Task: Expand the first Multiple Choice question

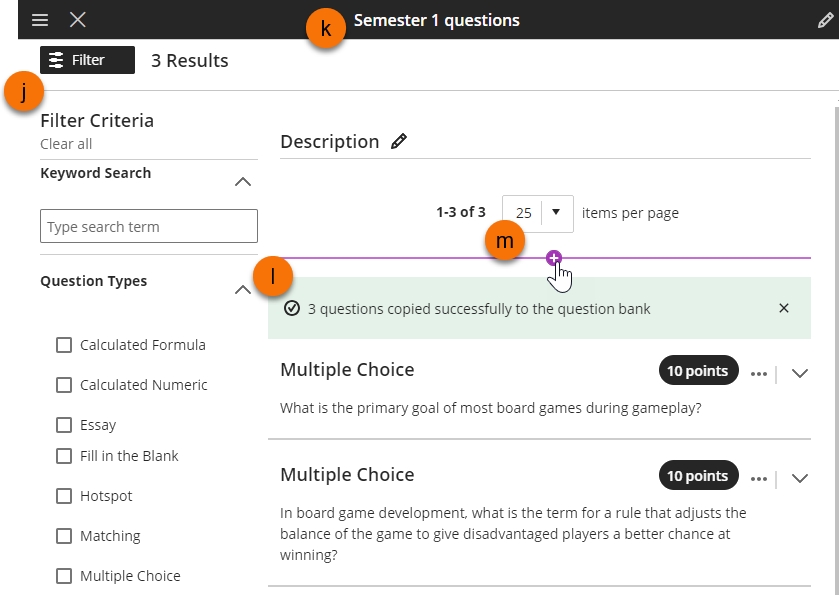Action: pos(799,373)
